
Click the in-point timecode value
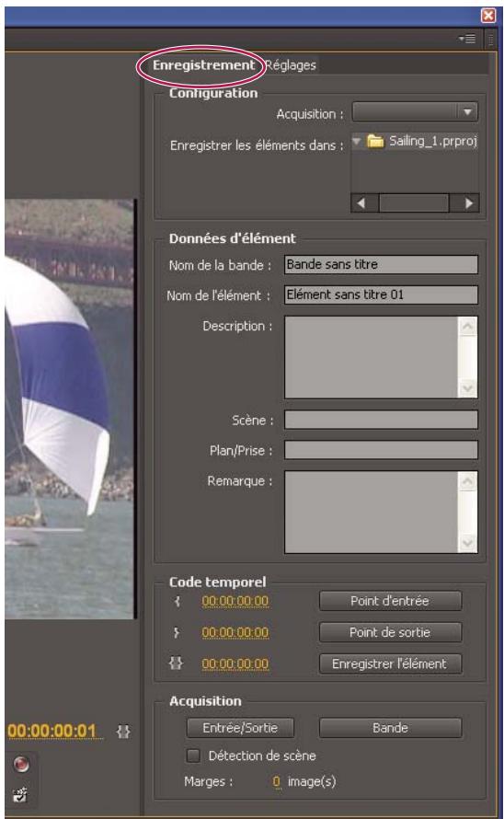click(x=235, y=601)
